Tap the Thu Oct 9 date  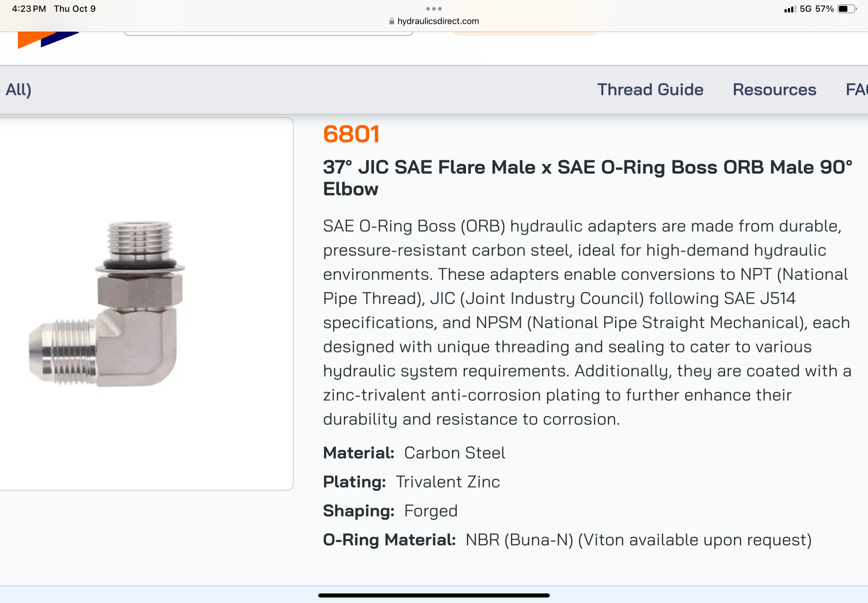[x=74, y=9]
